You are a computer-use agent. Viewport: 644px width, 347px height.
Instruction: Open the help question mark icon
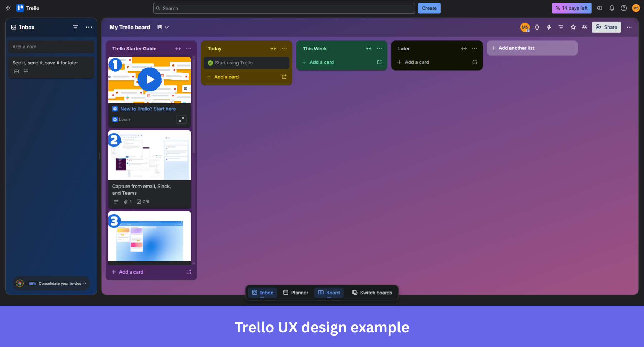click(x=624, y=8)
